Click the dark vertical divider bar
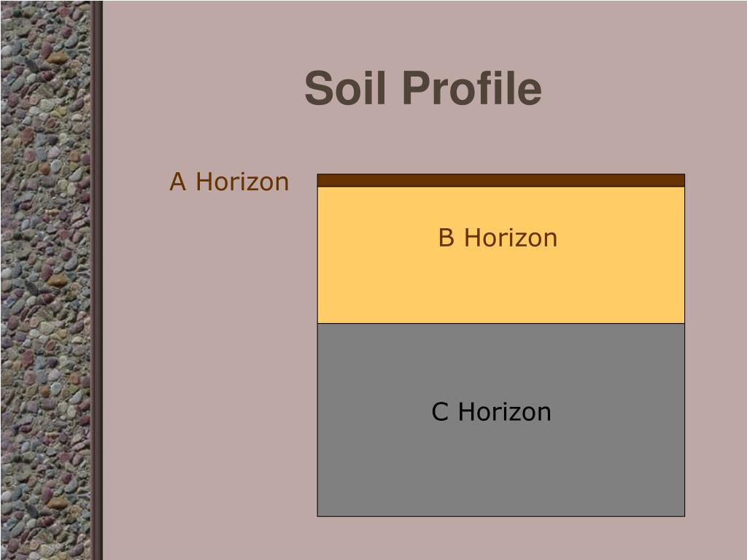This screenshot has width=747, height=560. 97,280
